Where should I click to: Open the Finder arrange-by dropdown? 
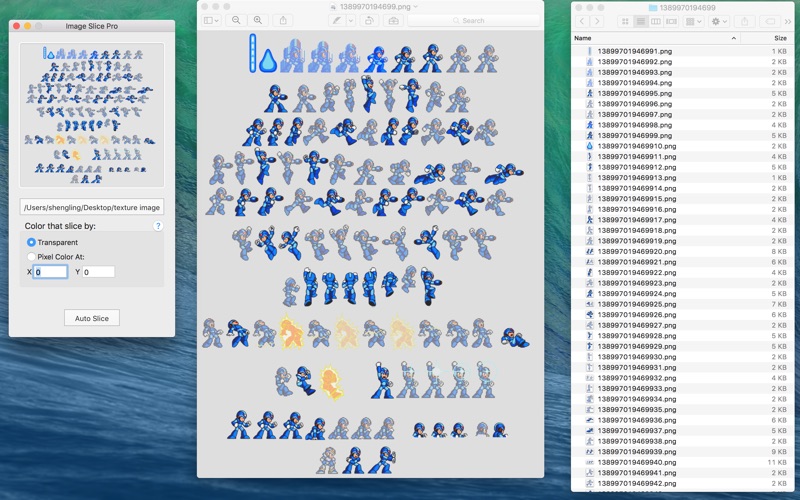(693, 21)
